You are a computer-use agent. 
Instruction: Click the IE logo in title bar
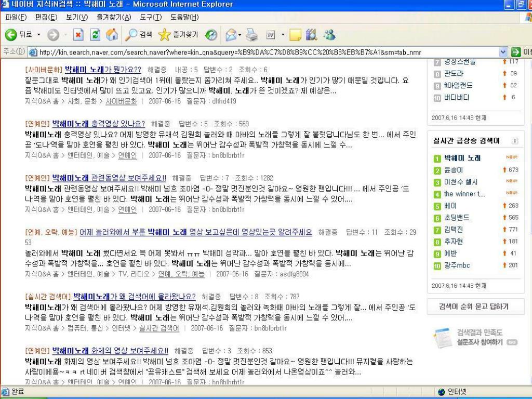pos(5,4)
